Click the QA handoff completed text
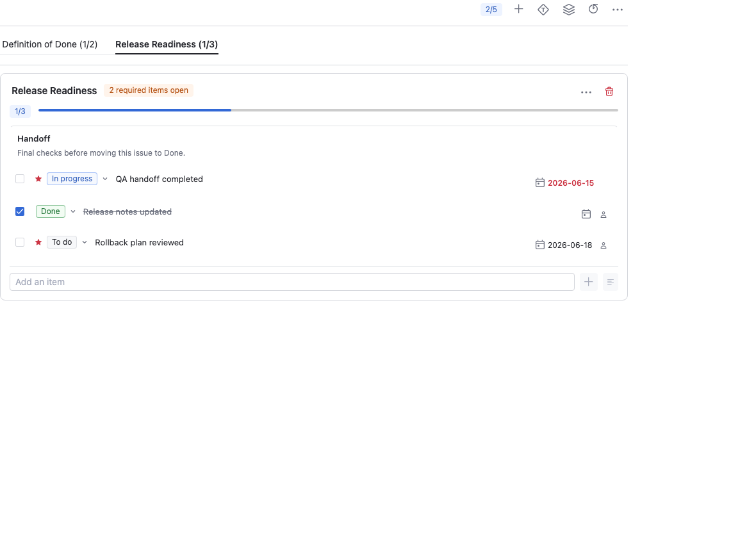 pyautogui.click(x=159, y=179)
